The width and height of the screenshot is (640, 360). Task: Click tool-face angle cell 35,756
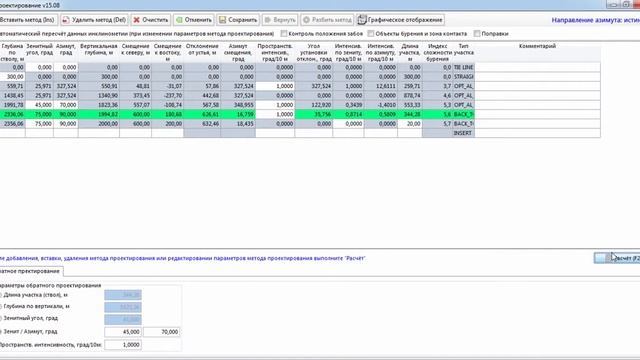click(314, 114)
